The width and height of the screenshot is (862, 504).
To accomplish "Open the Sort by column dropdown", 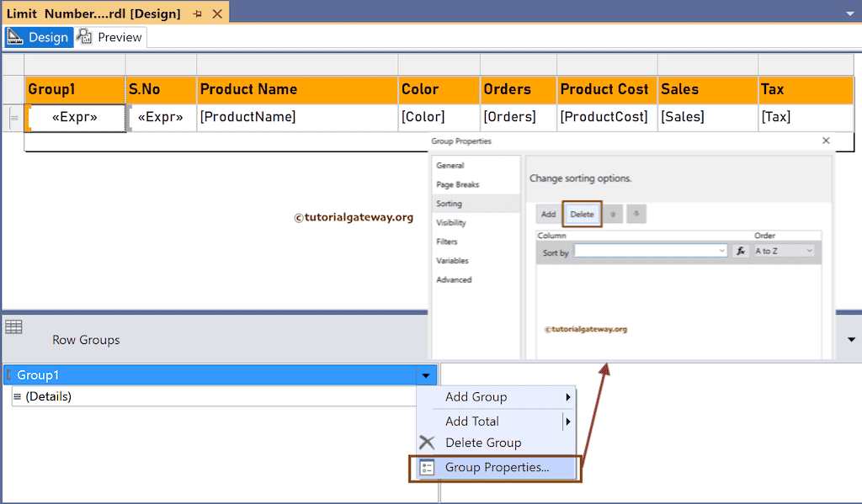I will pyautogui.click(x=722, y=250).
